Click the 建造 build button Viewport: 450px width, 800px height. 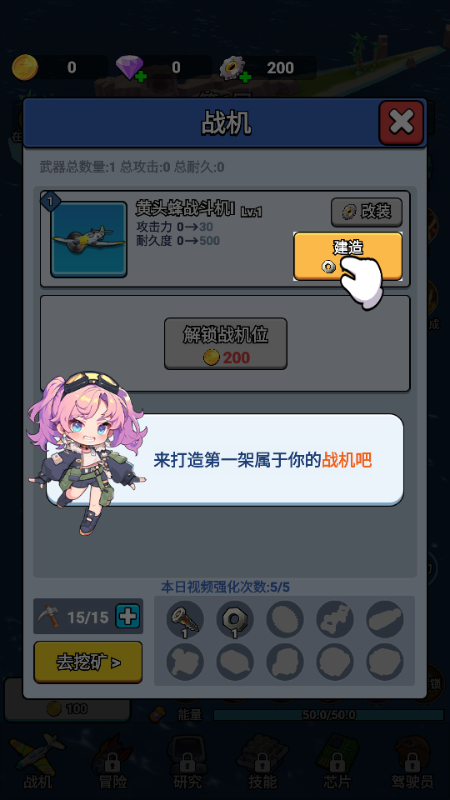point(348,257)
